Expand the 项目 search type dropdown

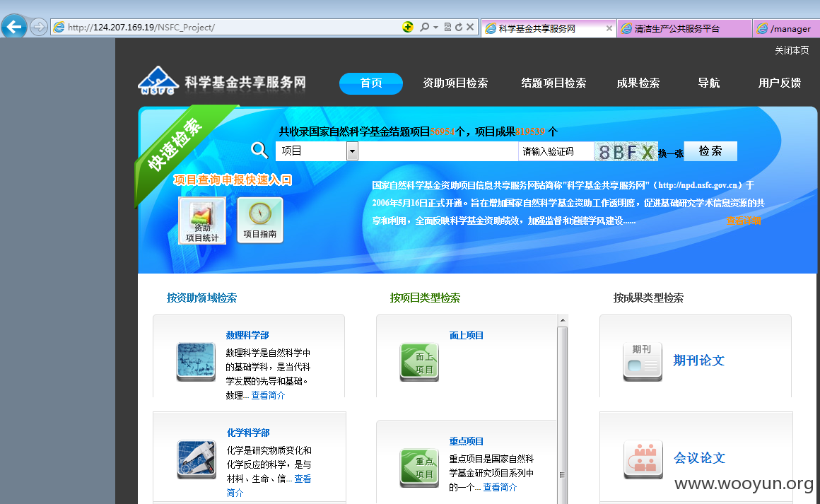pos(353,151)
